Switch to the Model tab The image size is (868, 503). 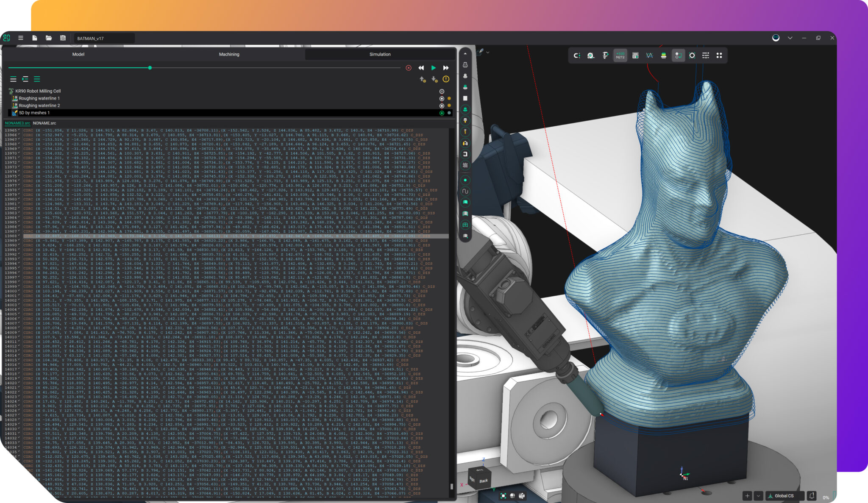pyautogui.click(x=78, y=54)
